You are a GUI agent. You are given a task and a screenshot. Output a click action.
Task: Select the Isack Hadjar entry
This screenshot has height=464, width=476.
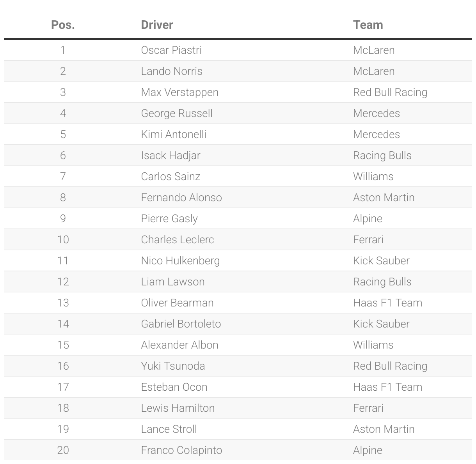(x=171, y=156)
